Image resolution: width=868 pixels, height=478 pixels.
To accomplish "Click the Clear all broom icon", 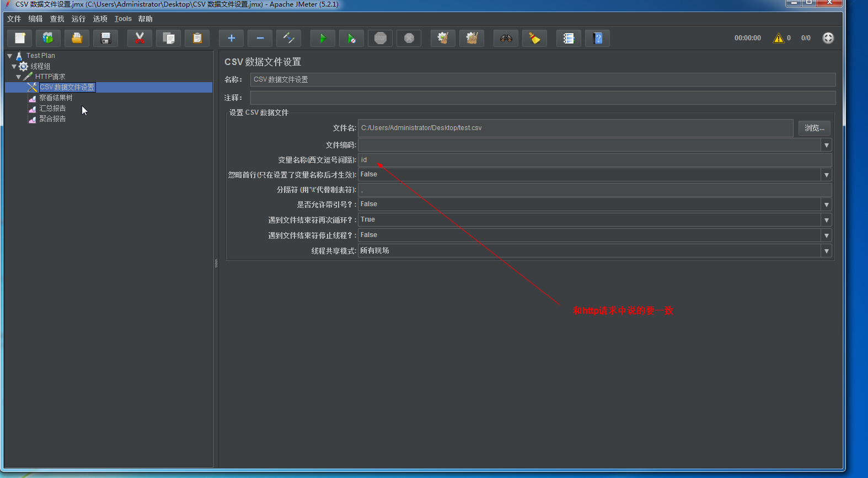I will pos(471,38).
